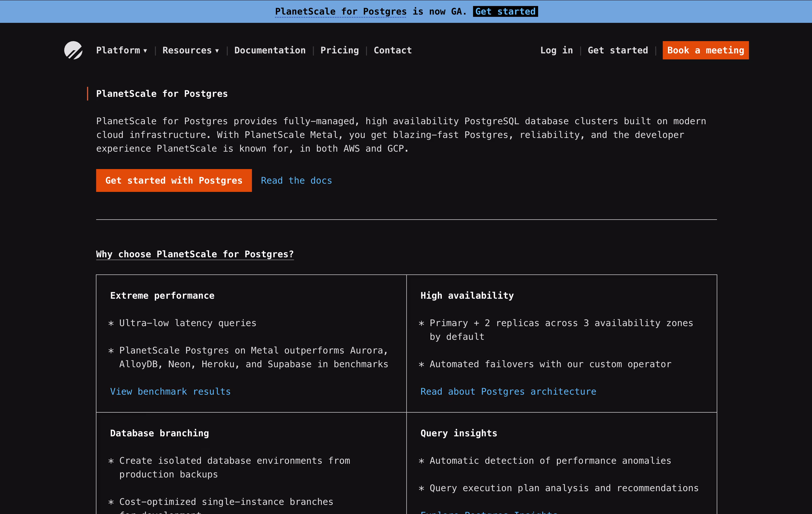Open the Documentation nav link
Image resolution: width=812 pixels, height=514 pixels.
[270, 50]
